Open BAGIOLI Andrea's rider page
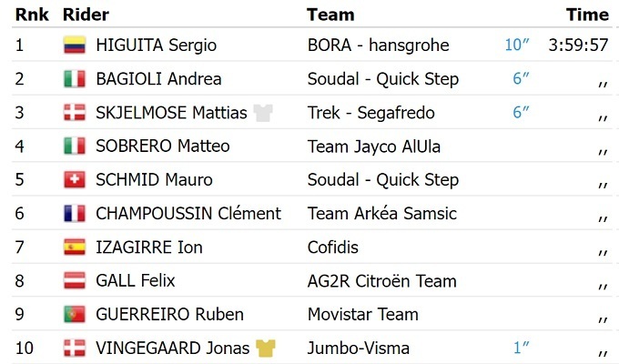This screenshot has width=619, height=364. coord(158,79)
